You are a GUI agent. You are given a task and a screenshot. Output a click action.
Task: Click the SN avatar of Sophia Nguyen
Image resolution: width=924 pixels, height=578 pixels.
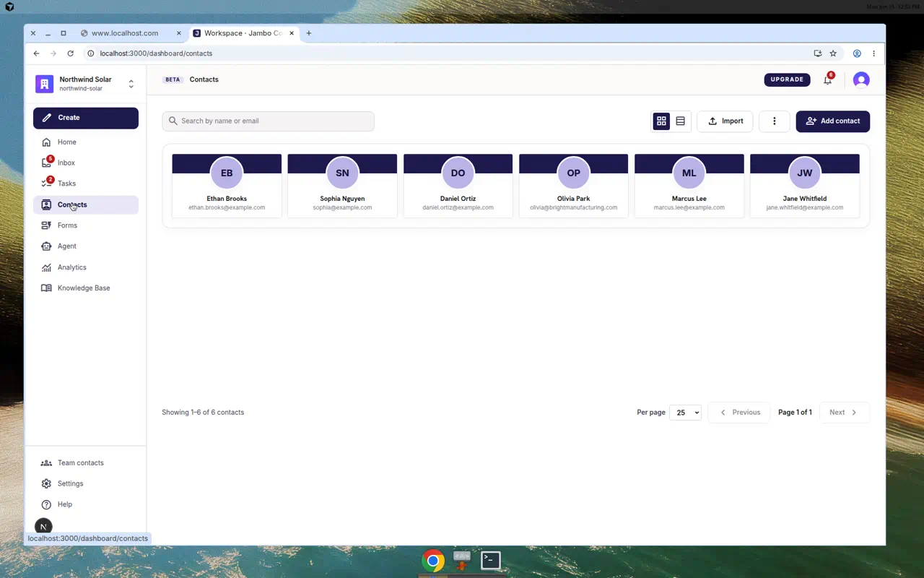click(x=342, y=173)
